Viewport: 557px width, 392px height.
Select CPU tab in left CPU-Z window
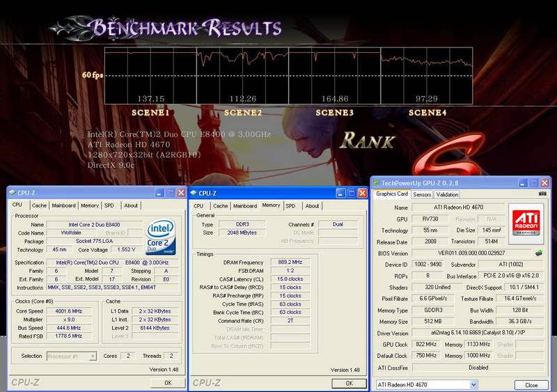click(x=17, y=205)
